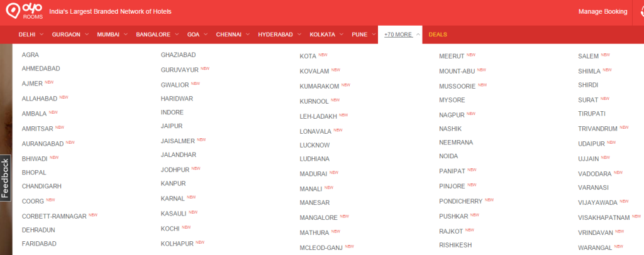Open Manage Booking link
Screen dimensions: 644x255
[x=602, y=11]
